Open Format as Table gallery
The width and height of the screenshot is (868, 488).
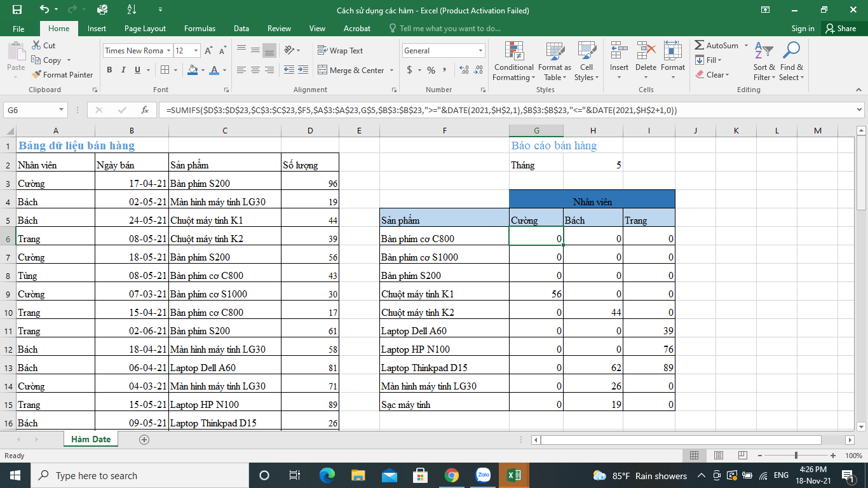(555, 62)
